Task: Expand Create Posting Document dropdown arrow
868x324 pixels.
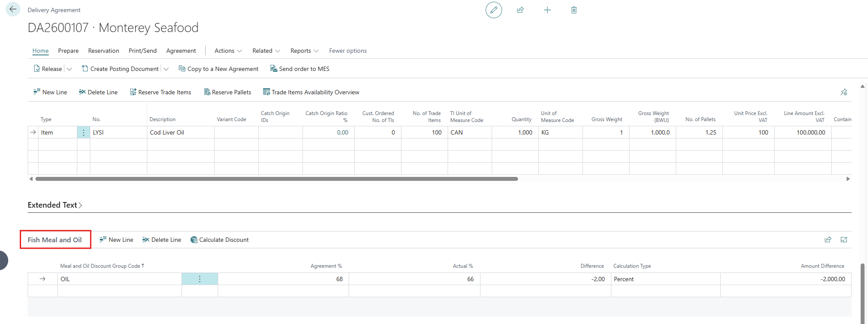Action: tap(166, 69)
